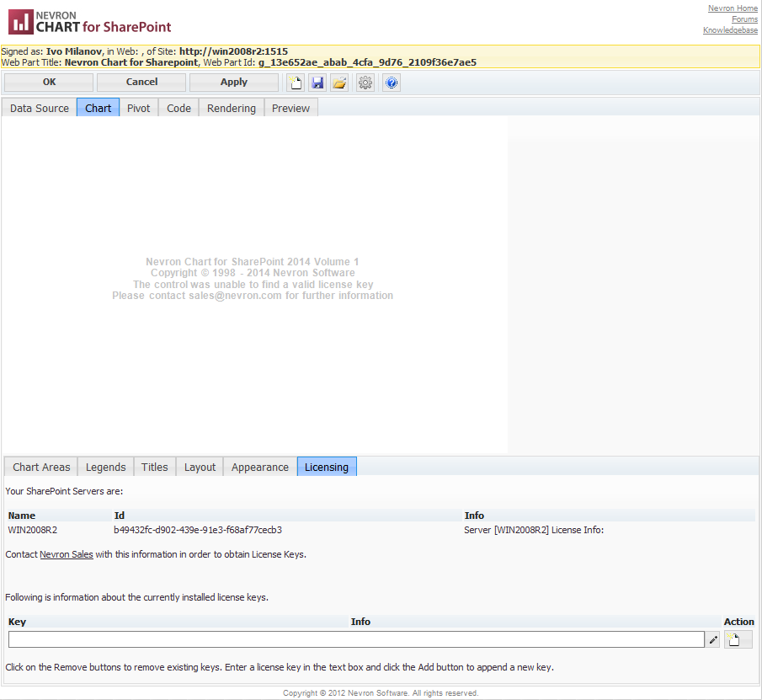Open settings via the gear icon
The height and width of the screenshot is (700, 762).
pos(365,83)
